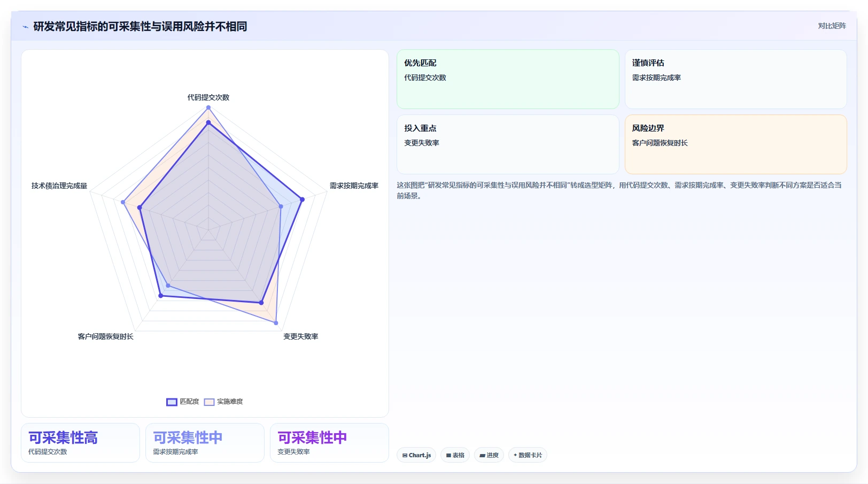This screenshot has width=868, height=484.
Task: Select the 可采集性高 stat card
Action: [80, 443]
